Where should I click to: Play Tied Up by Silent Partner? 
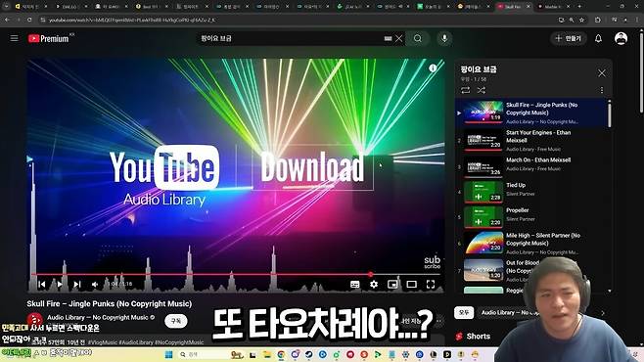tap(534, 191)
